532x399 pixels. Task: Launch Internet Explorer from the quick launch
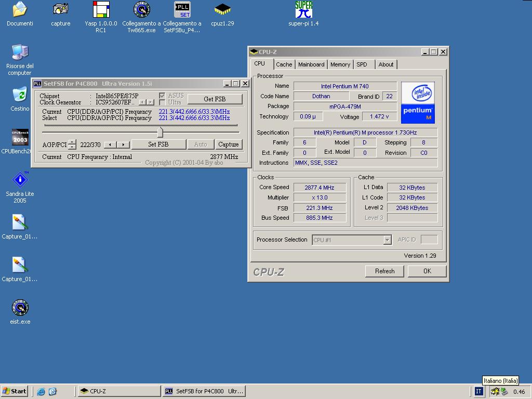pyautogui.click(x=41, y=392)
